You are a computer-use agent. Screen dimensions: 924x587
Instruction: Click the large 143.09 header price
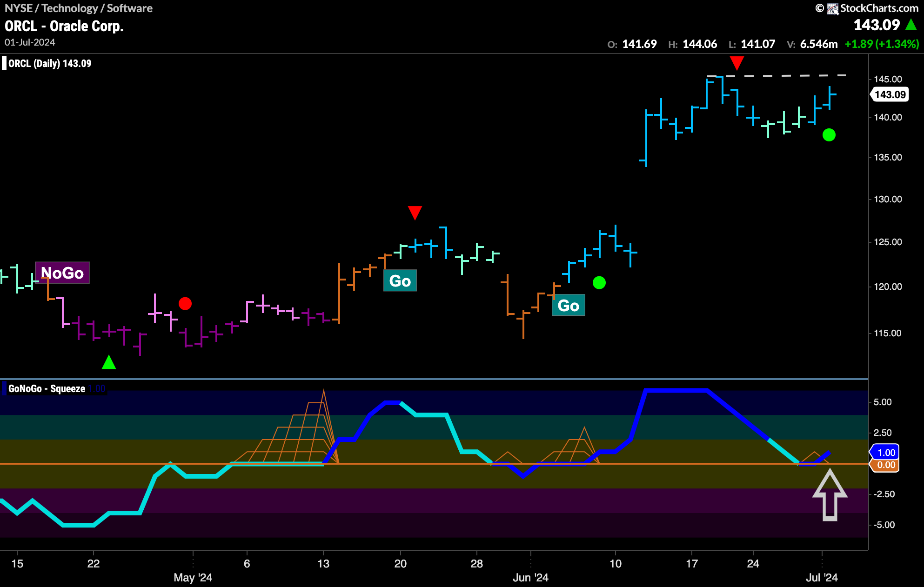click(x=877, y=25)
